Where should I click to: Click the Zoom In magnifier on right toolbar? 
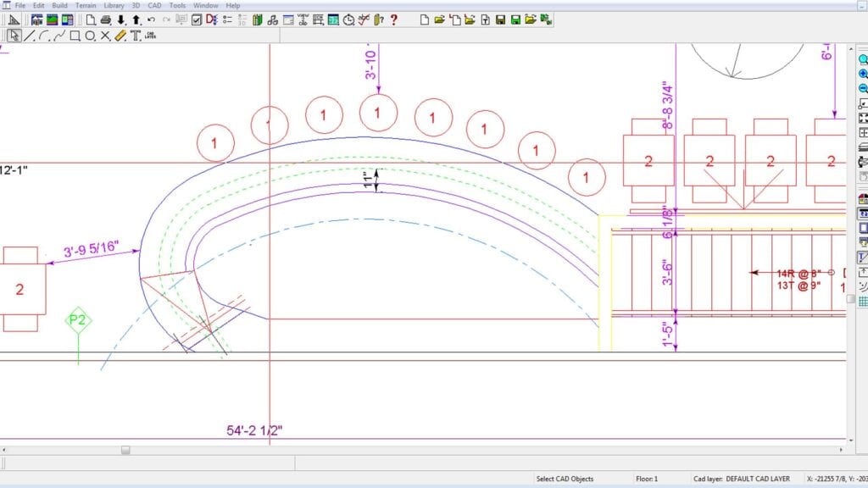coord(863,74)
